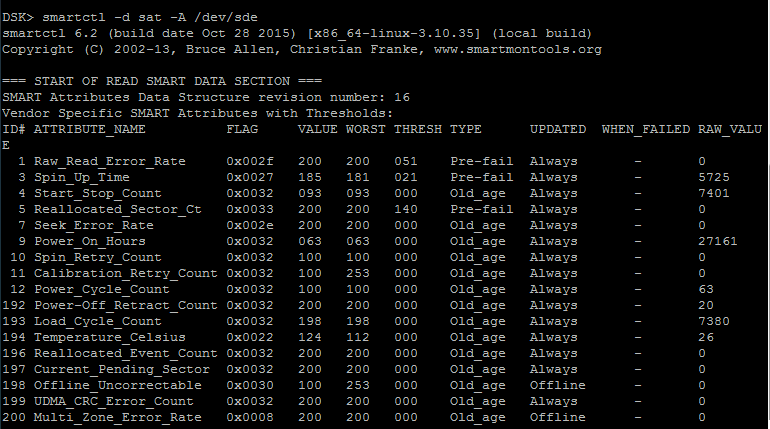Click raw value 20 of Power-Off_Retract_Count
Viewport: 770px width, 429px height.
[x=706, y=305]
